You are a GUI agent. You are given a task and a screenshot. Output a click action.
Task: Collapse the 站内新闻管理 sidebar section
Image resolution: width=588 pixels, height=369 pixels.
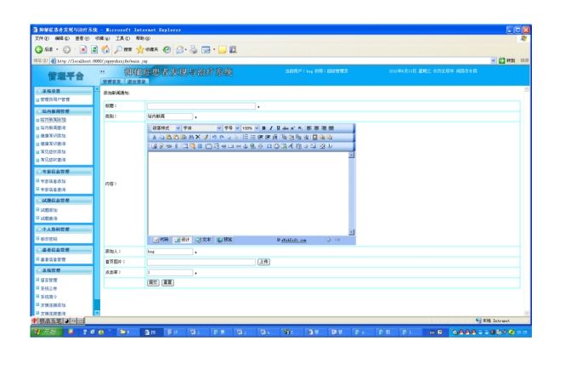click(x=64, y=111)
